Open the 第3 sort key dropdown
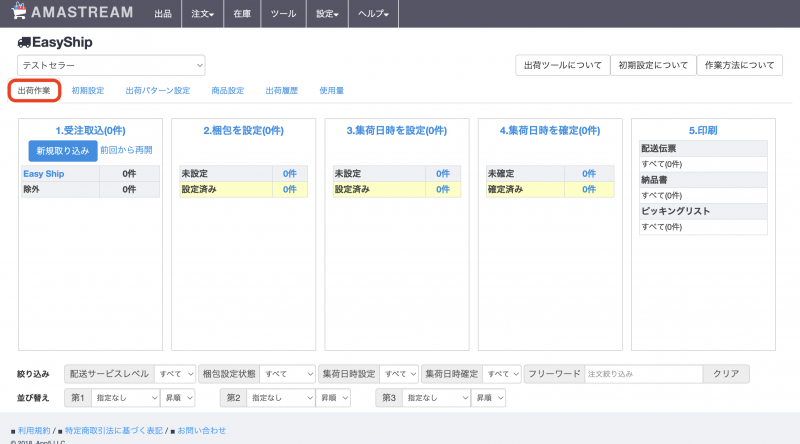Image resolution: width=800 pixels, height=444 pixels. pyautogui.click(x=437, y=398)
